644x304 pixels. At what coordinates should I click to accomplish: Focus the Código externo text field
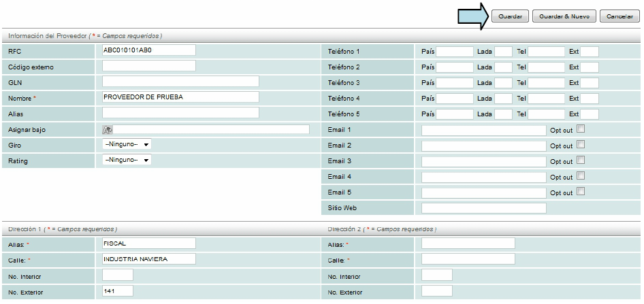pyautogui.click(x=148, y=66)
